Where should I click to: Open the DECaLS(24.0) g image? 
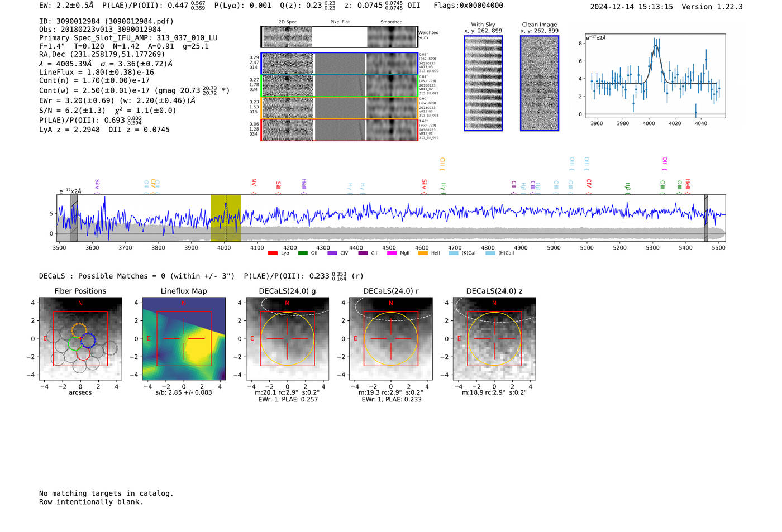[287, 339]
